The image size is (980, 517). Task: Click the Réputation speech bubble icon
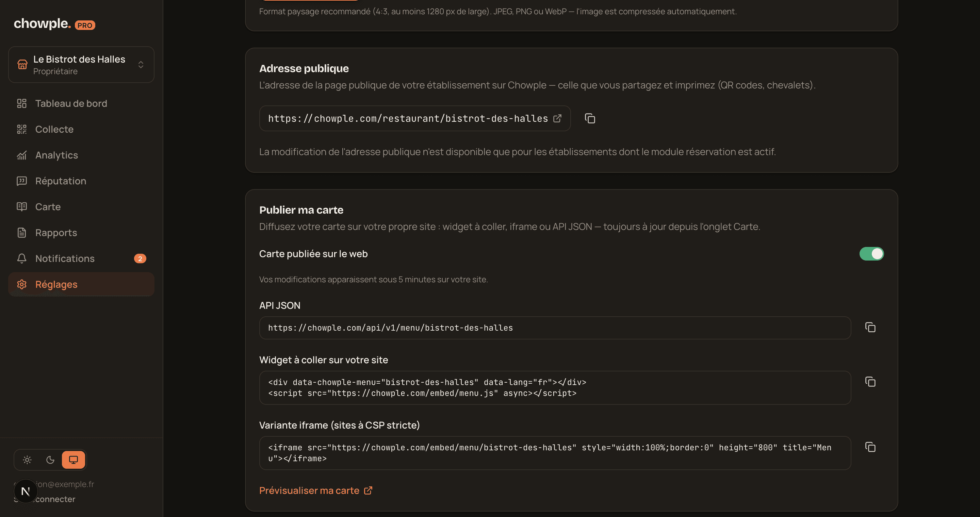point(22,181)
